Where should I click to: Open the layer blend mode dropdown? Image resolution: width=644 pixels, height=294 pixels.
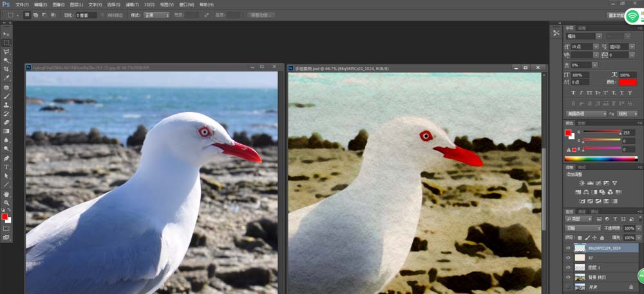click(x=583, y=228)
